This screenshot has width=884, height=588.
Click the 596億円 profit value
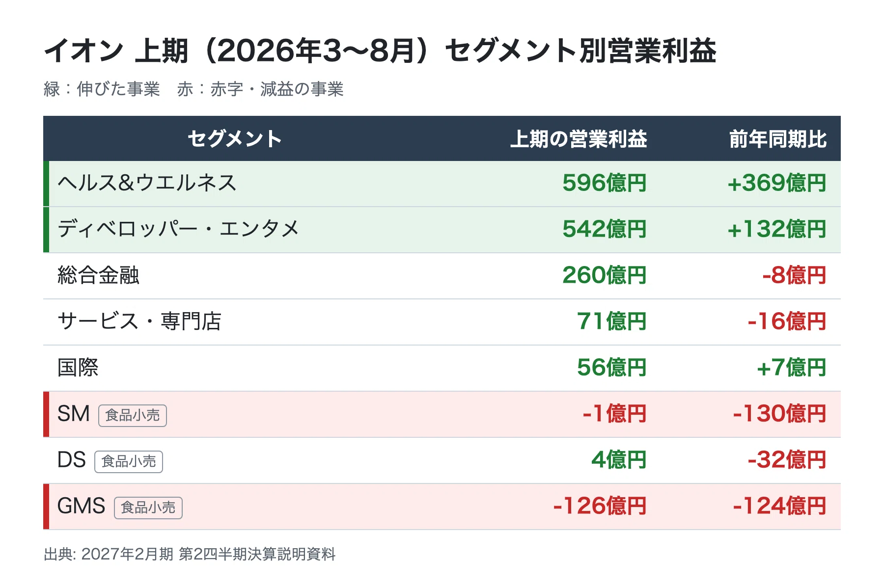[605, 183]
